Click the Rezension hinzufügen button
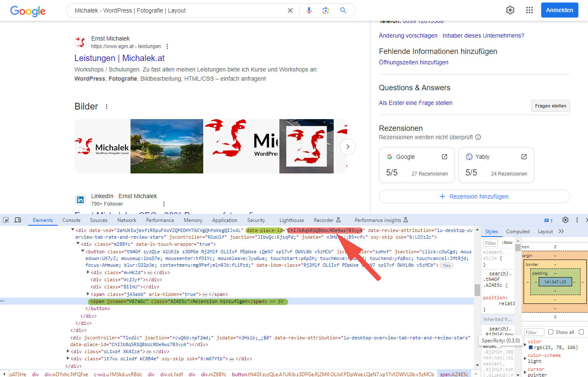This screenshot has height=377, width=588. coord(474,196)
